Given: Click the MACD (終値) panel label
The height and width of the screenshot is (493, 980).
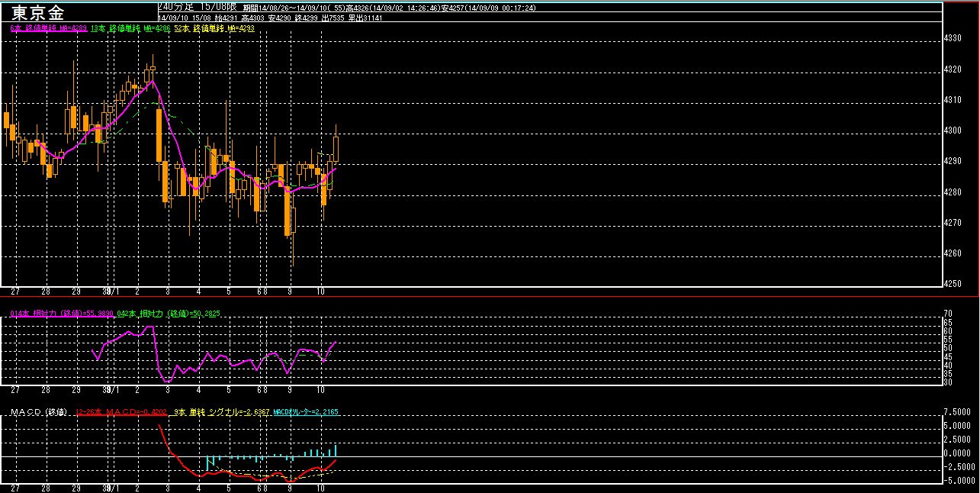Looking at the screenshot, I should (x=40, y=412).
